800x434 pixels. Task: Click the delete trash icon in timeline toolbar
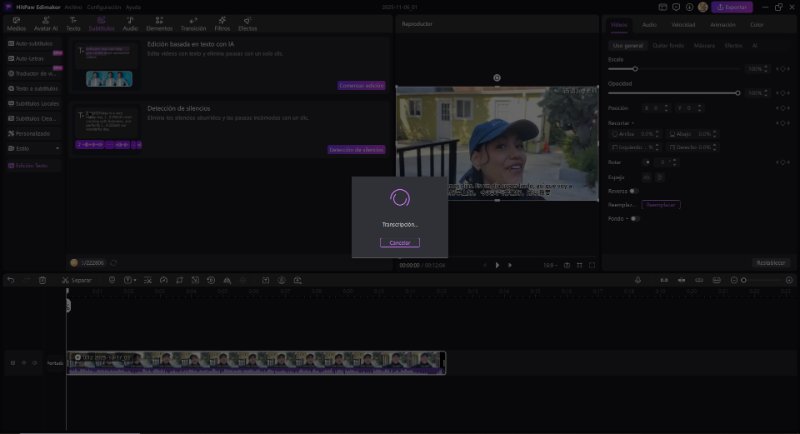(x=42, y=280)
